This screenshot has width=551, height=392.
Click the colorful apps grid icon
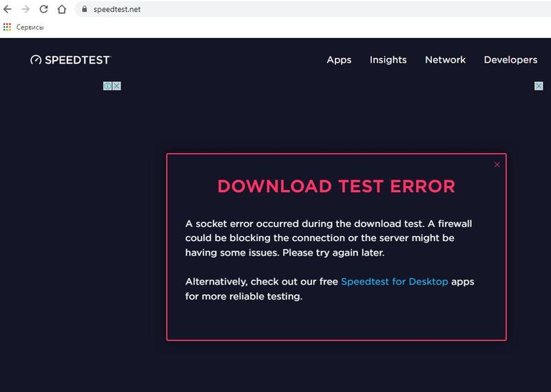point(8,27)
